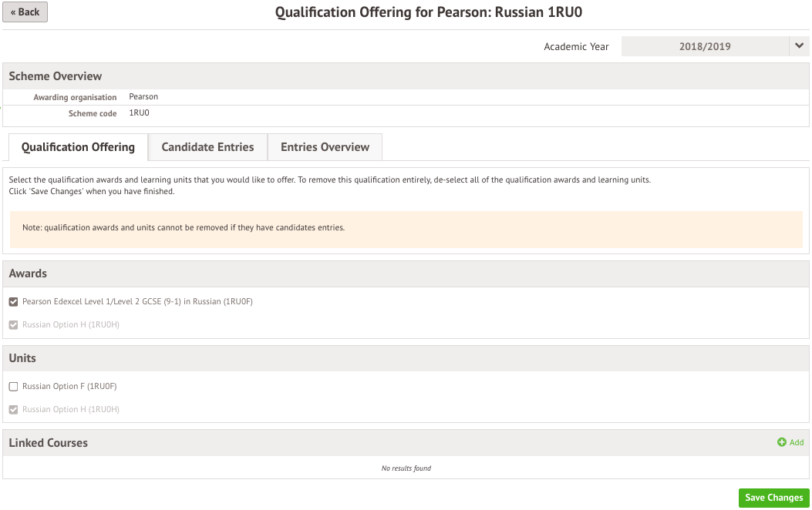Click the green plus icon beside Add
The width and height of the screenshot is (812, 510).
[781, 442]
